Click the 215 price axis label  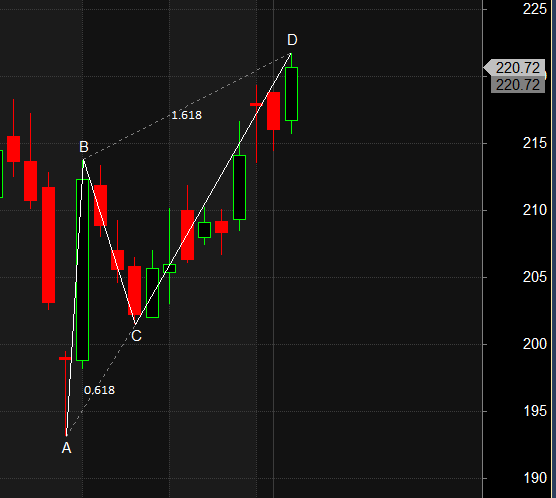pos(534,143)
